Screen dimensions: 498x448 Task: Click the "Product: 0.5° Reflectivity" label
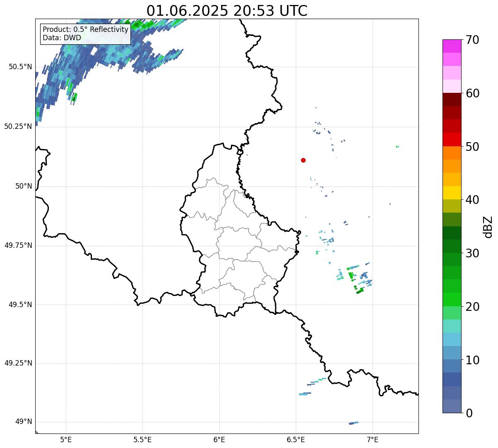tap(85, 30)
